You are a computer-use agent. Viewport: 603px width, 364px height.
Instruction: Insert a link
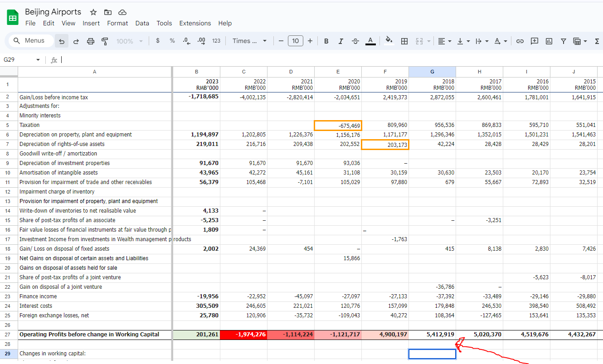coord(520,41)
